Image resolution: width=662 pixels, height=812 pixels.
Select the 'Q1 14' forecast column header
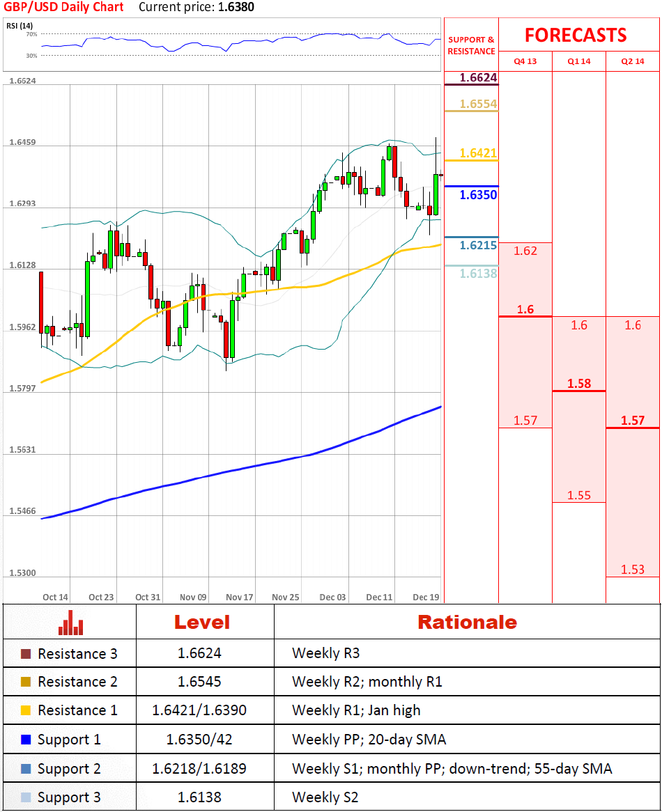[579, 61]
